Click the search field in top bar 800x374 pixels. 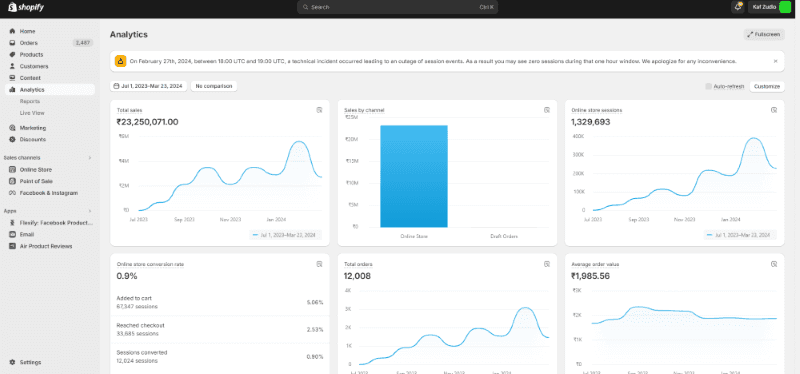click(x=397, y=7)
